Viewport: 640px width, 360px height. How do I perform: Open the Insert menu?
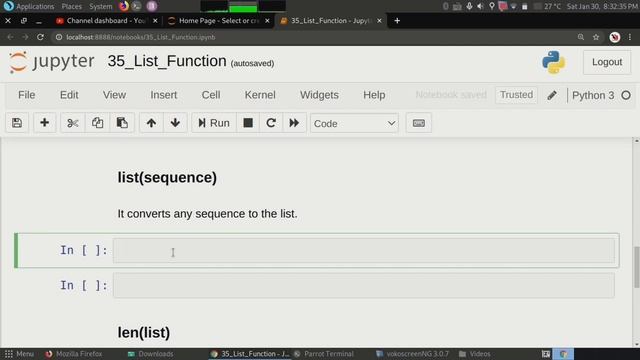click(164, 95)
